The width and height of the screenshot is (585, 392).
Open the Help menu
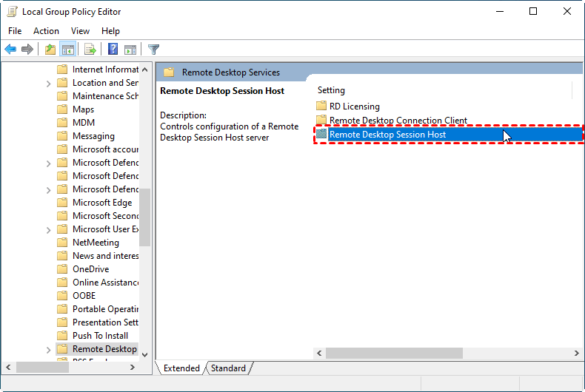point(110,31)
